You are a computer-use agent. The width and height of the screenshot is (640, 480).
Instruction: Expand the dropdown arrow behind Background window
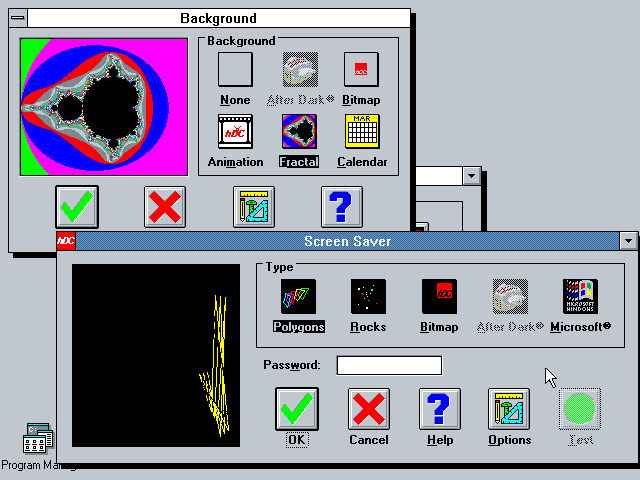click(x=472, y=176)
